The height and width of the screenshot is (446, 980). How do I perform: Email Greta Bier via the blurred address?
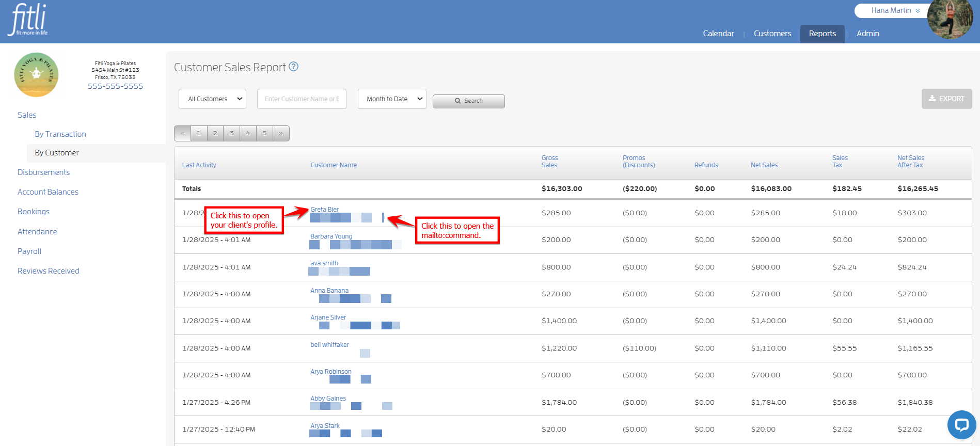point(346,218)
